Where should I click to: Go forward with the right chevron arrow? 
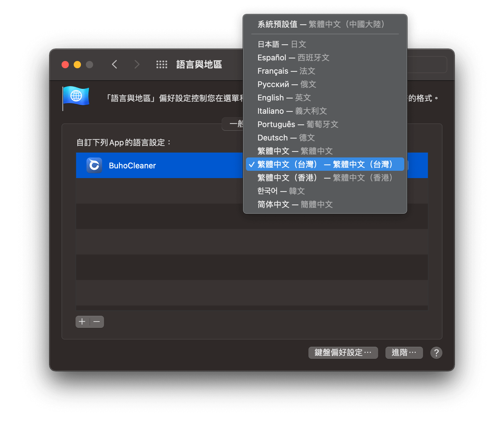pyautogui.click(x=137, y=64)
